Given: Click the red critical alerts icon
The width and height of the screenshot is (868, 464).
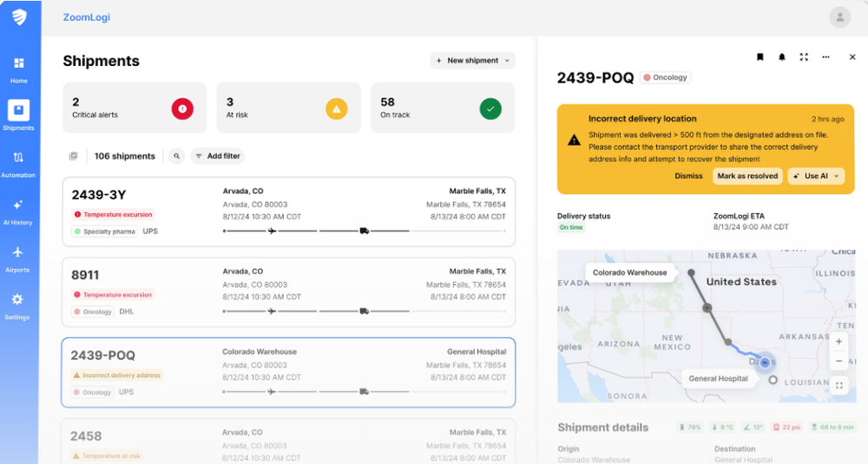Looking at the screenshot, I should click(x=182, y=108).
